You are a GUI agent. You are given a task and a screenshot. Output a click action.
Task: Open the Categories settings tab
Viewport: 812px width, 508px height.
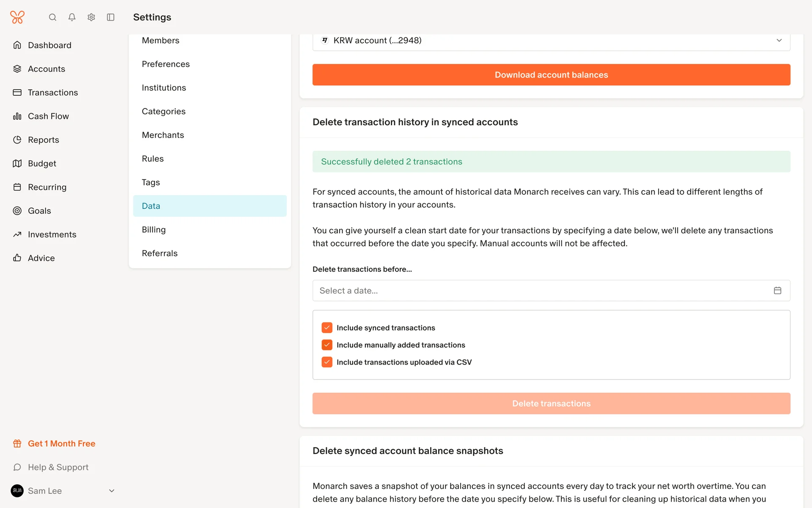[164, 111]
